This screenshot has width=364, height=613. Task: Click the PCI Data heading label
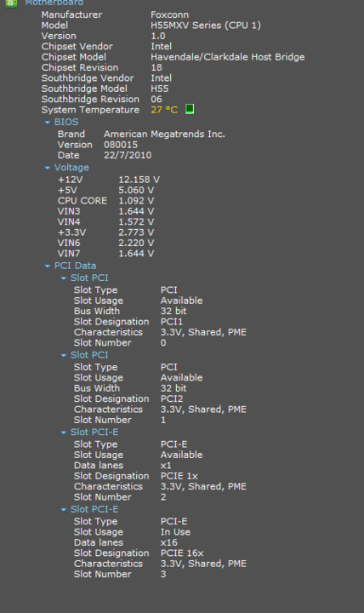pyautogui.click(x=75, y=266)
